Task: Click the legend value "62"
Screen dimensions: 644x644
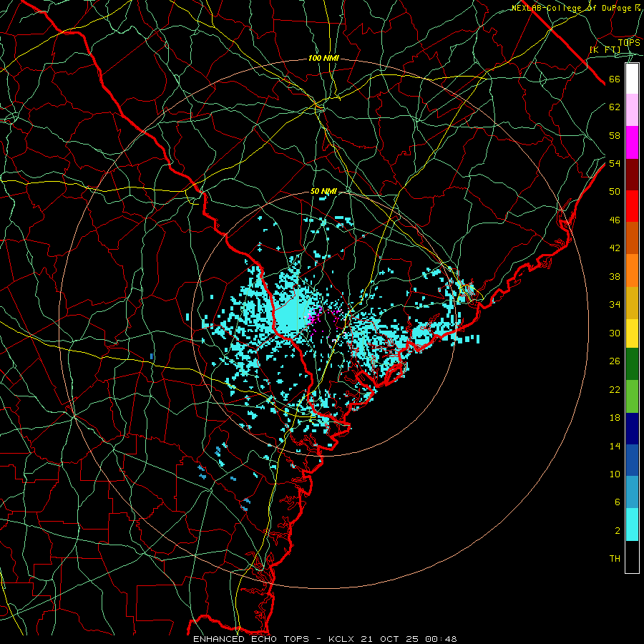Action: 615,107
